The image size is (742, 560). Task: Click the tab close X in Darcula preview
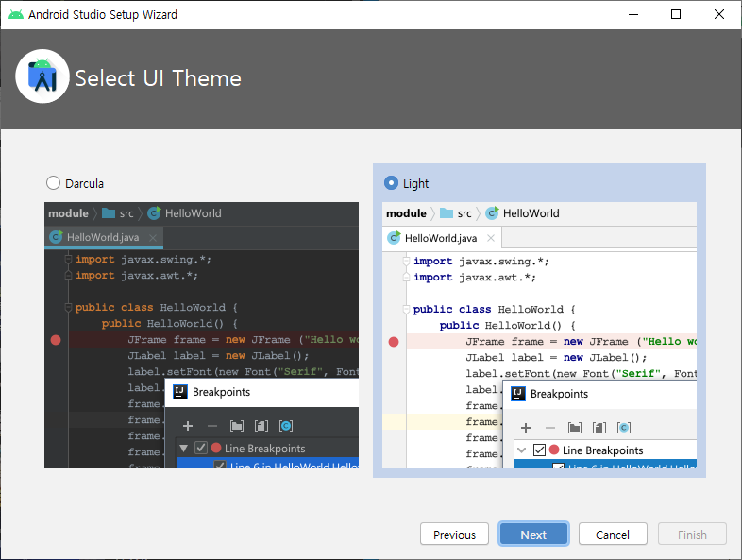tap(153, 238)
